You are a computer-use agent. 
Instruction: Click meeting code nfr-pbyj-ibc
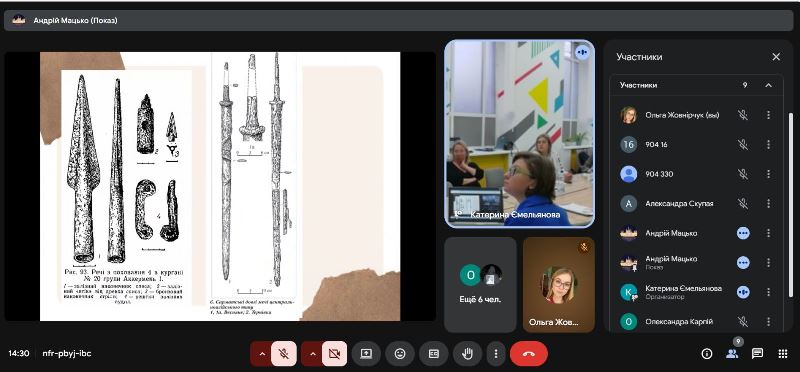67,353
